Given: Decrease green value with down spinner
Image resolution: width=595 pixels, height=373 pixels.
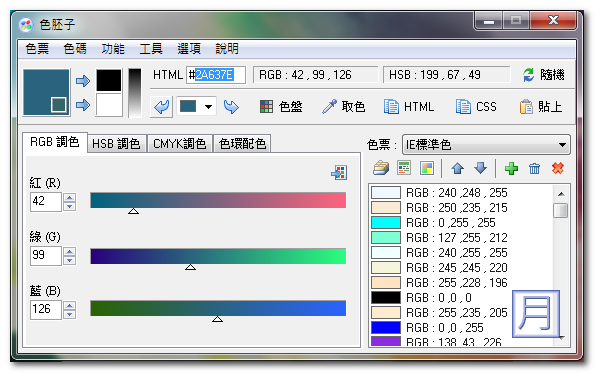Looking at the screenshot, I should tap(69, 260).
